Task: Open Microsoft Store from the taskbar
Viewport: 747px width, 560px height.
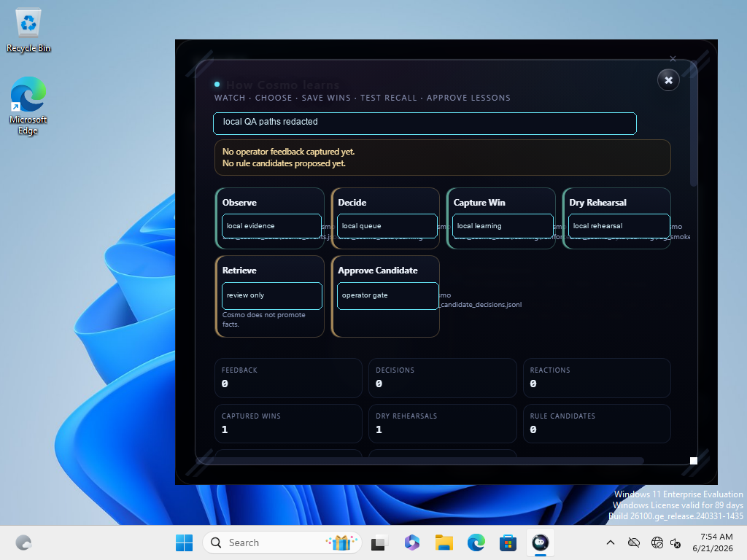Action: tap(508, 542)
